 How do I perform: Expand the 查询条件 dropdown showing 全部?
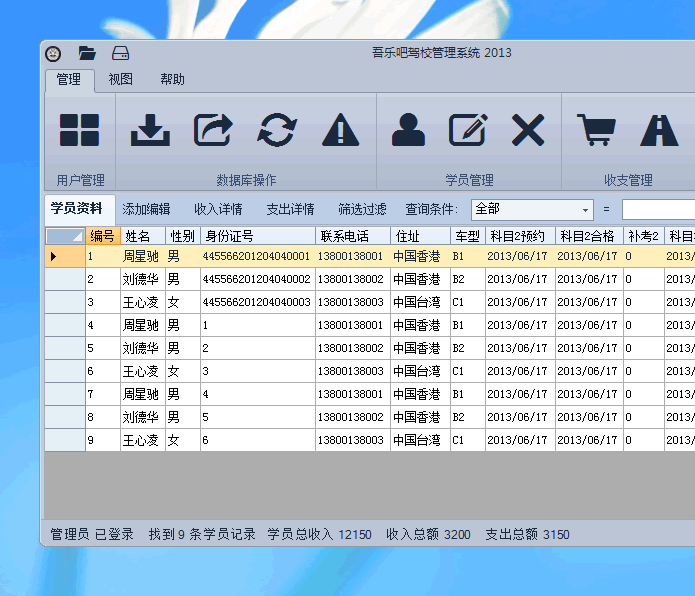532,209
